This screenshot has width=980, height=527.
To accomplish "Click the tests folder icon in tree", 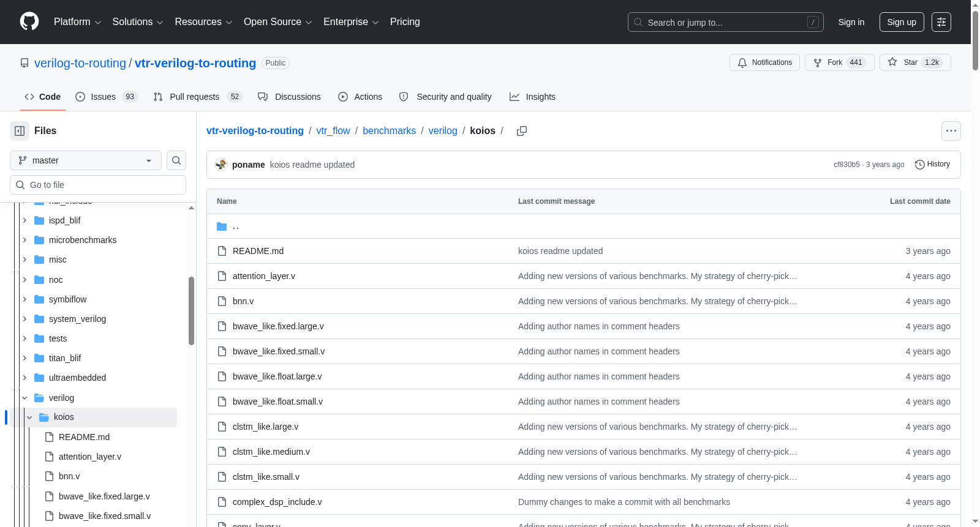I will pyautogui.click(x=39, y=338).
